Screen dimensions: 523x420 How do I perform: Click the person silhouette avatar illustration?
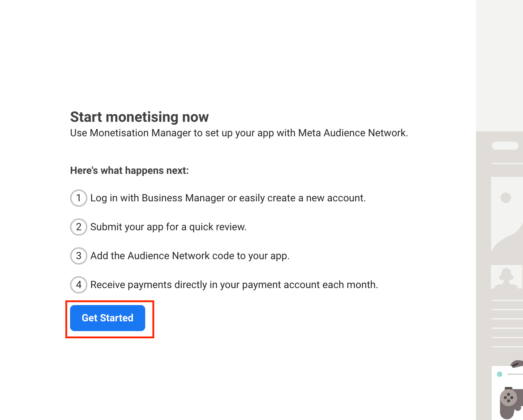coord(506,277)
